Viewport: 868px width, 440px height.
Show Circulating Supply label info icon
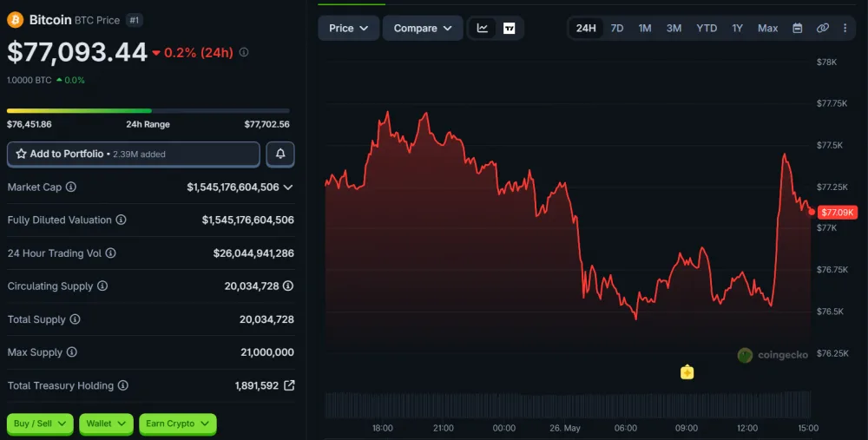point(102,286)
